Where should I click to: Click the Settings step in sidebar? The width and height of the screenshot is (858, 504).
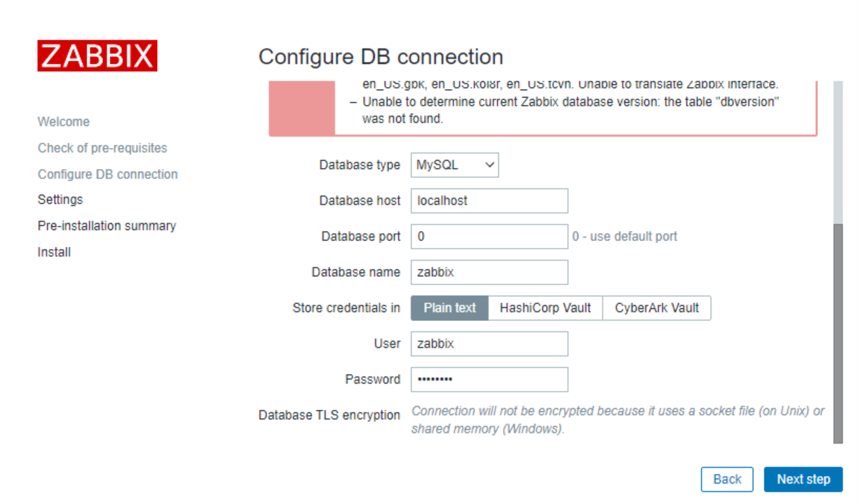click(x=60, y=200)
